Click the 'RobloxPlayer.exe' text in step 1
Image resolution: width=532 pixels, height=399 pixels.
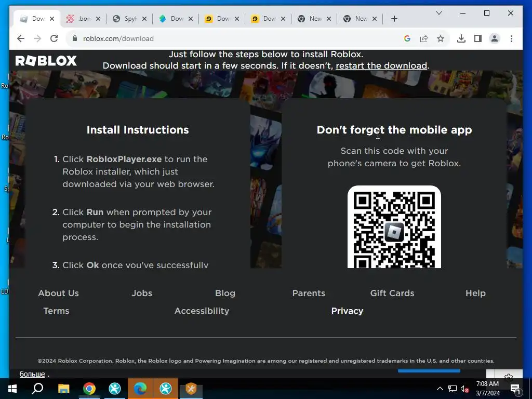pyautogui.click(x=124, y=159)
